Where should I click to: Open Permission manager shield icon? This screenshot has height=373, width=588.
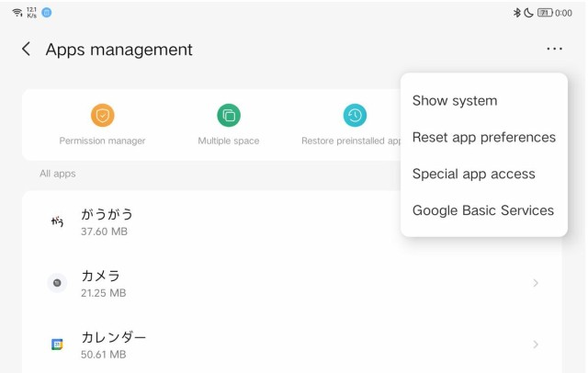(102, 116)
